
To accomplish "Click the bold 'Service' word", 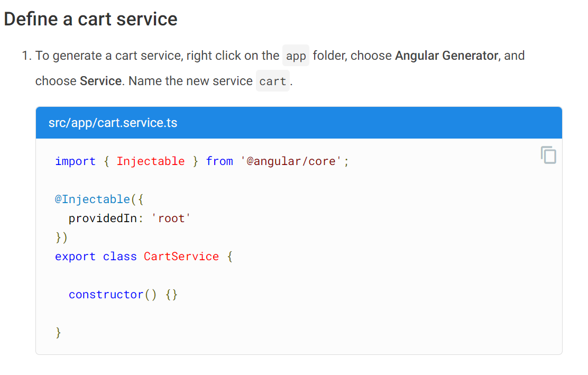I will pyautogui.click(x=100, y=81).
